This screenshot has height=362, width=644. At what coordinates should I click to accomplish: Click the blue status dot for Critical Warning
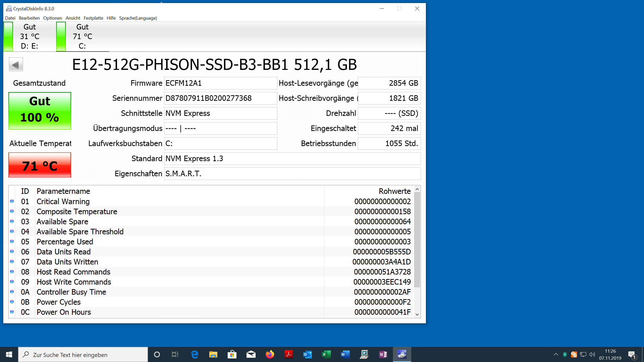pyautogui.click(x=12, y=201)
